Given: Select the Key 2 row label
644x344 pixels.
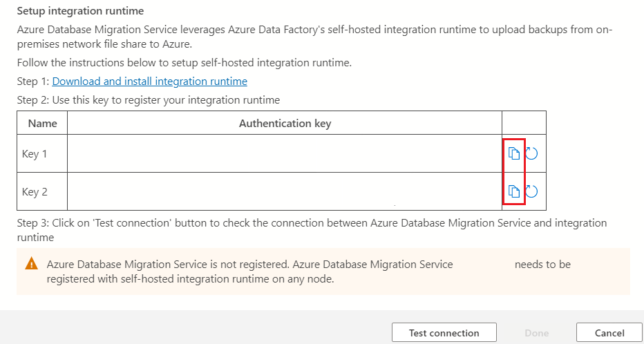Looking at the screenshot, I should pos(35,191).
